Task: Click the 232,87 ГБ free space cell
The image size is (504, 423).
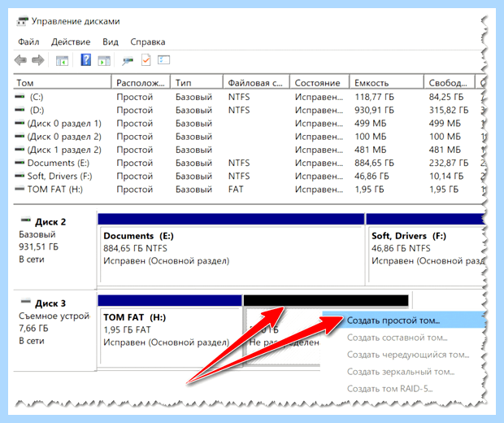Action: click(449, 163)
